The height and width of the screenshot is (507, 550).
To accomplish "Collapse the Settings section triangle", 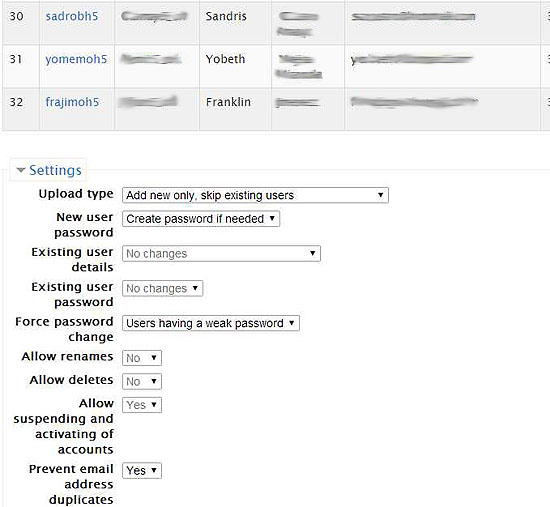I will point(21,170).
